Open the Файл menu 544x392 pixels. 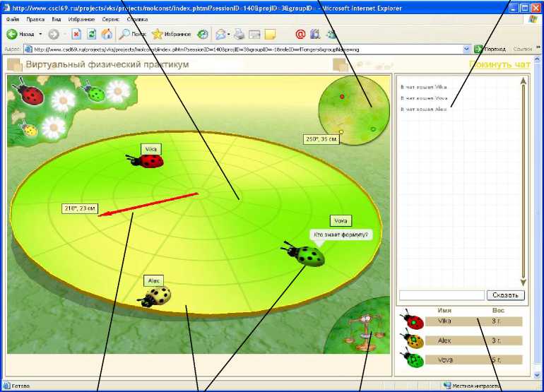[13, 20]
